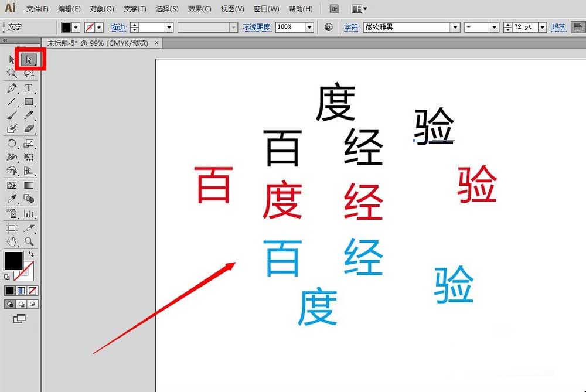
Task: Open the 视图(V) menu
Action: (233, 9)
